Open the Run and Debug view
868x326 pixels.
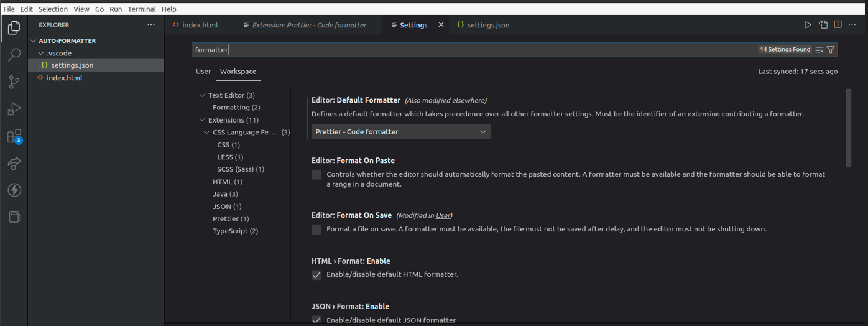(14, 109)
